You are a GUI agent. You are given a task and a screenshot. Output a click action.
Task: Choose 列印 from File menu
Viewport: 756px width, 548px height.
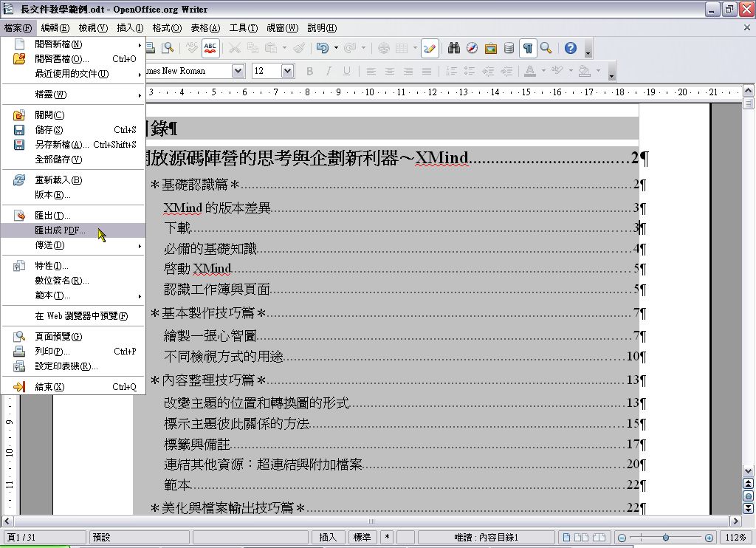[x=73, y=352]
